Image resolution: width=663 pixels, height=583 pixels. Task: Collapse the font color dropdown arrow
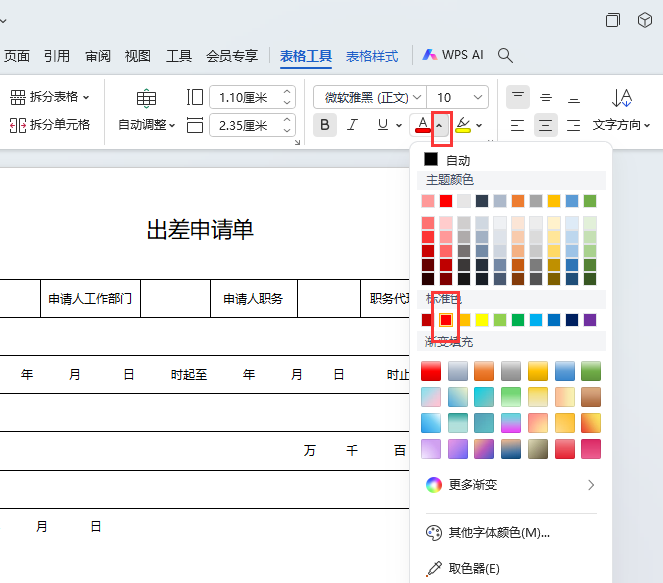click(x=440, y=125)
